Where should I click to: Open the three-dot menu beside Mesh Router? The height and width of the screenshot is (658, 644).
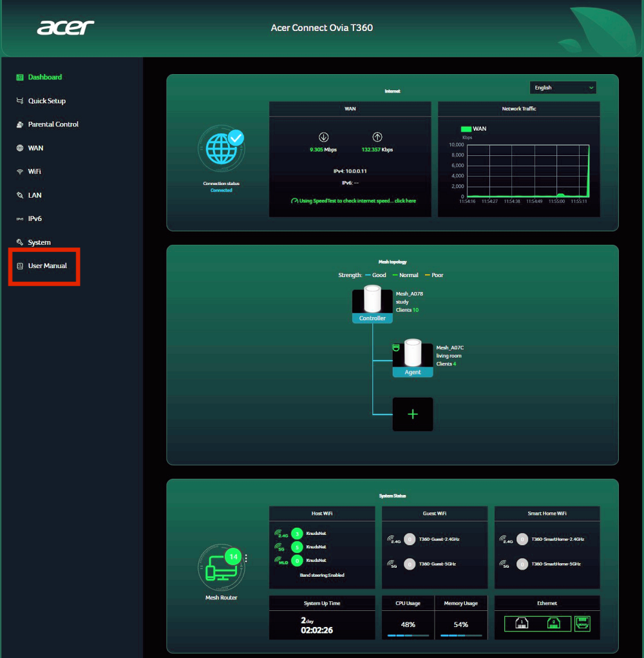246,558
